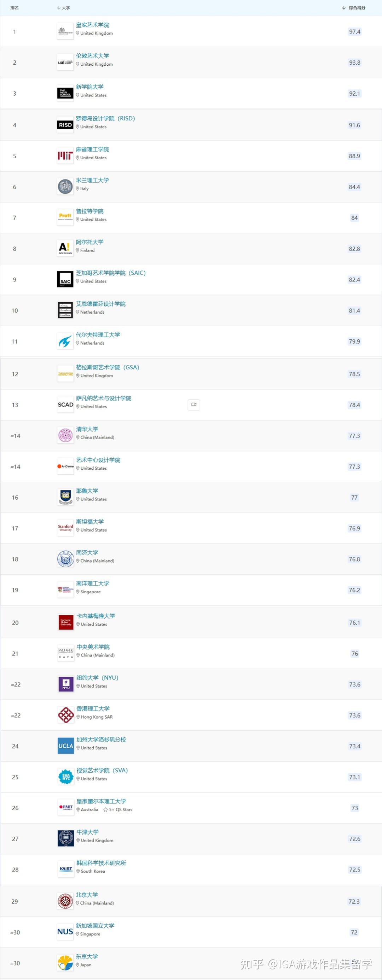The width and height of the screenshot is (382, 980).
Task: Click the Aalto University logo
Action: click(x=65, y=248)
